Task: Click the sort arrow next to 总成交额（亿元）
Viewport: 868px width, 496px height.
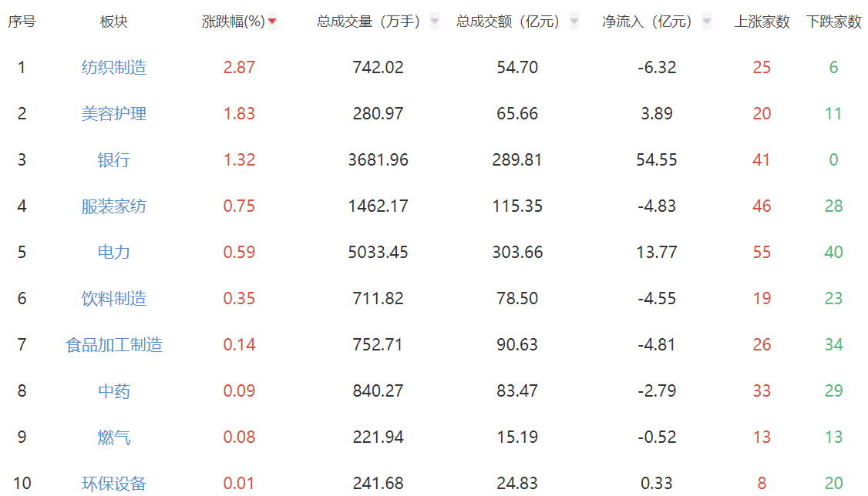Action: (574, 22)
